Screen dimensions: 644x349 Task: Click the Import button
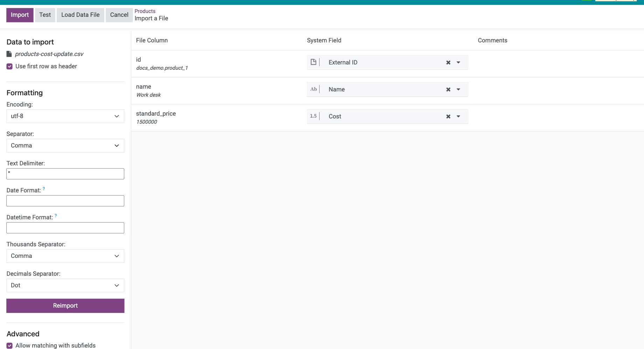click(20, 15)
